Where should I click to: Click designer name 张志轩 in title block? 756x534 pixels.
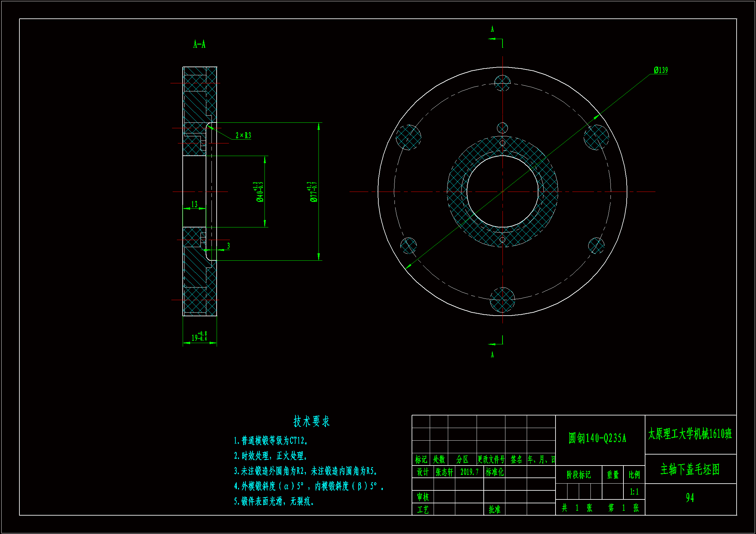coord(444,472)
